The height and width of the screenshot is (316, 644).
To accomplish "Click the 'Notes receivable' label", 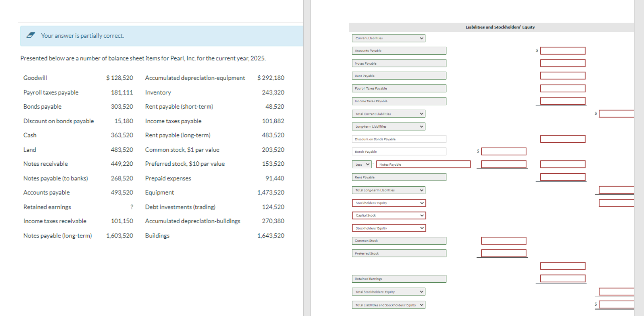I will coord(46,164).
